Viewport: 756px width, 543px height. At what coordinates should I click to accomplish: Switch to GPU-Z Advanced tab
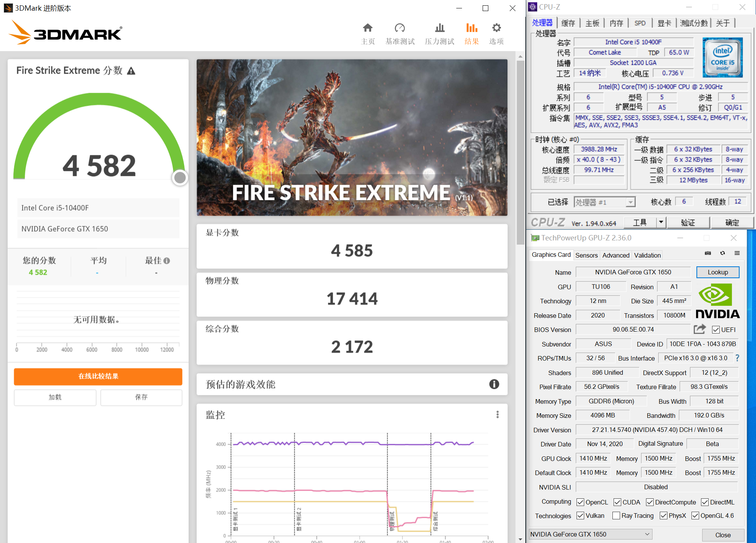[616, 255]
